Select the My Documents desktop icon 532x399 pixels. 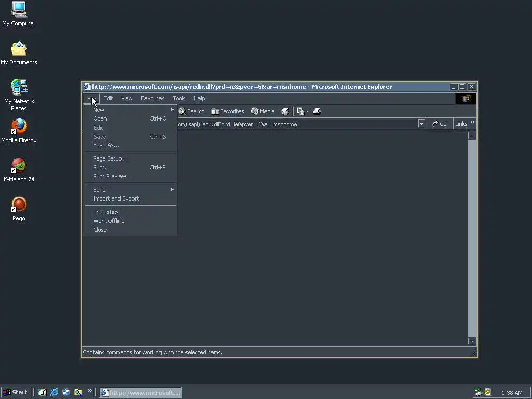tap(19, 54)
